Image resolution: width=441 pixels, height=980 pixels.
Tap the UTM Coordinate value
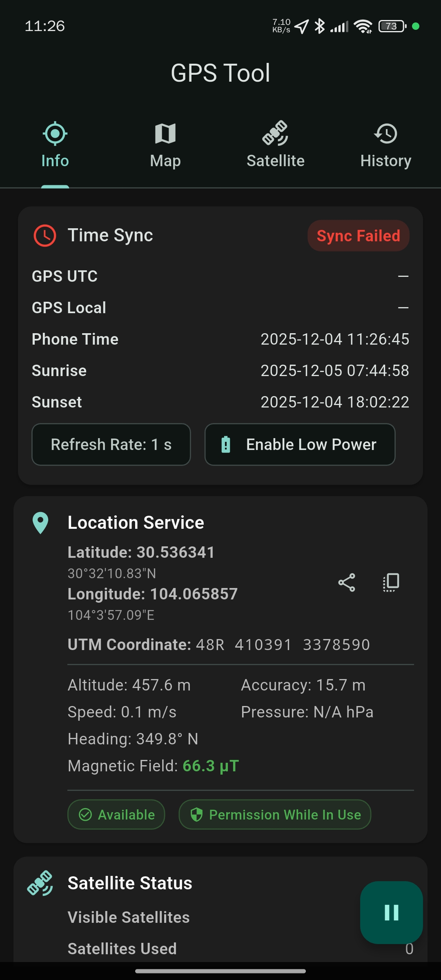[283, 645]
